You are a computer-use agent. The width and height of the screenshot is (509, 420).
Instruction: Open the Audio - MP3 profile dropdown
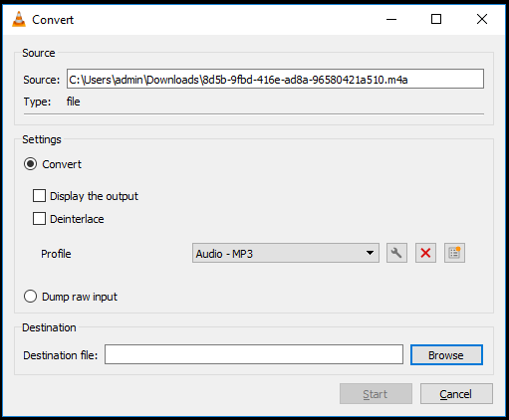[286, 253]
